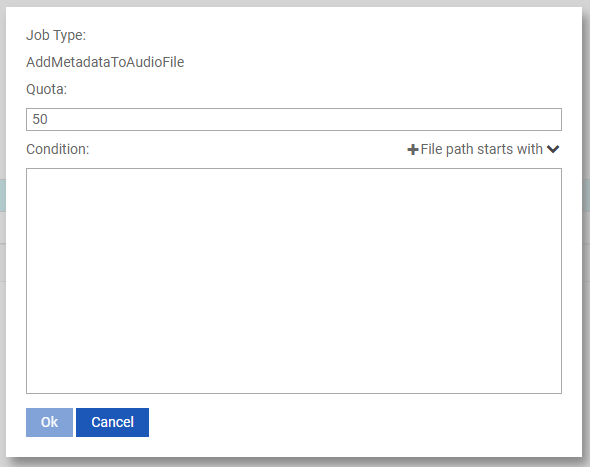Click the word 'with' in condition selector
Screen dimensions: 590x467
530,149
